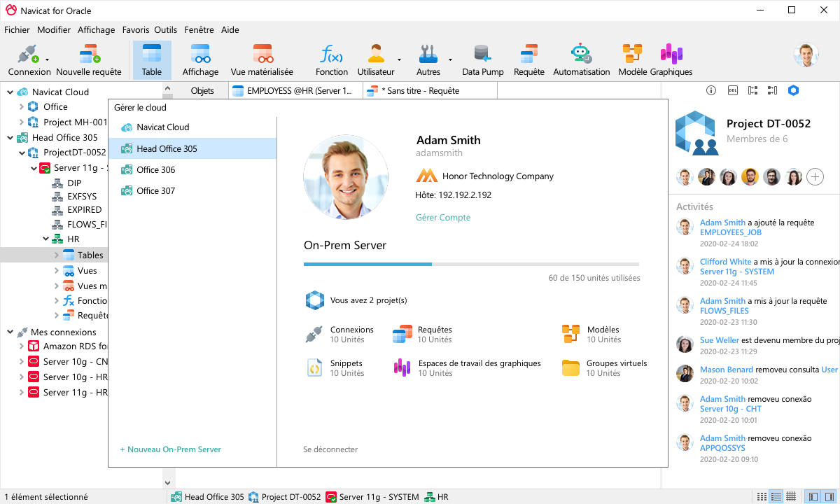Switch to the EMPLOYESS @HR tab
Screen dimensions: 840x504
(295, 91)
